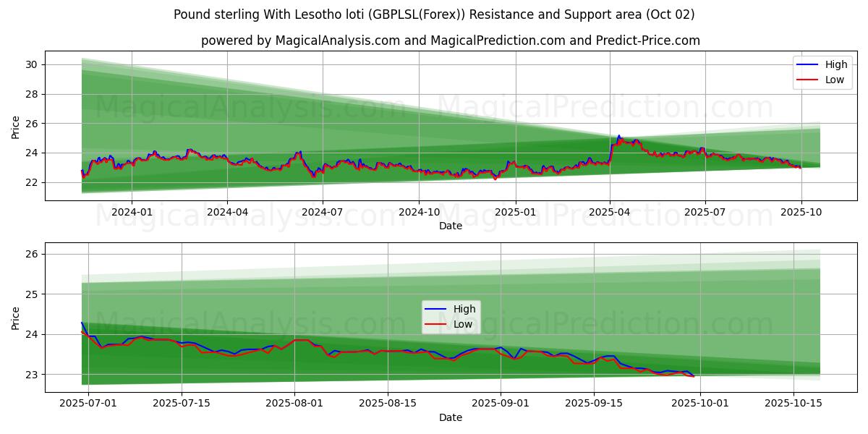The width and height of the screenshot is (868, 434).
Task: Select the 2024-07 tick label on top chart
Action: pos(322,212)
